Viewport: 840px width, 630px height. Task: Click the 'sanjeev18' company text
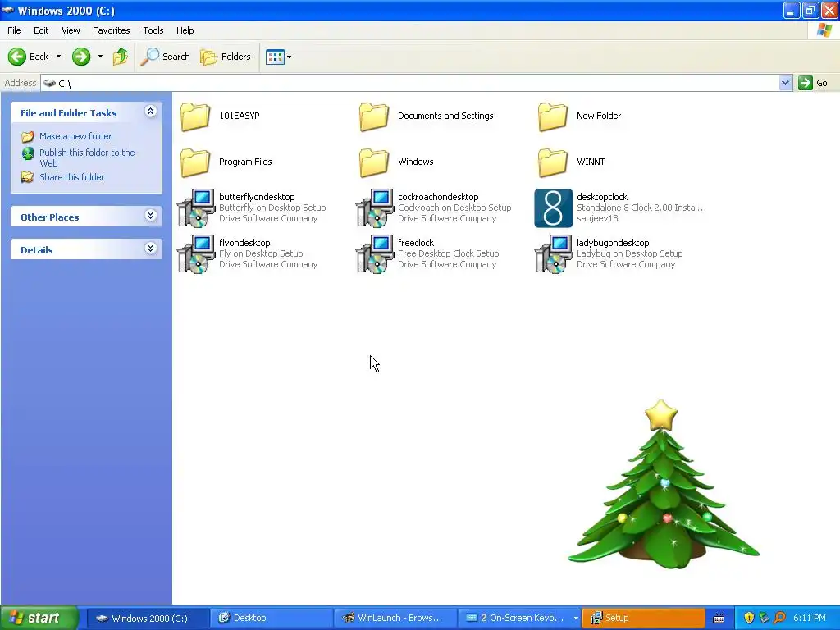coord(597,218)
